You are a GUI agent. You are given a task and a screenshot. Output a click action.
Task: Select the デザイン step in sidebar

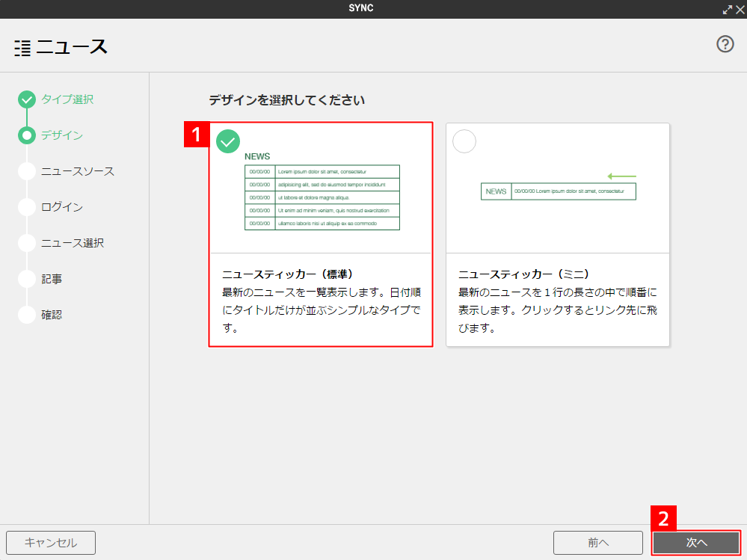[x=62, y=135]
